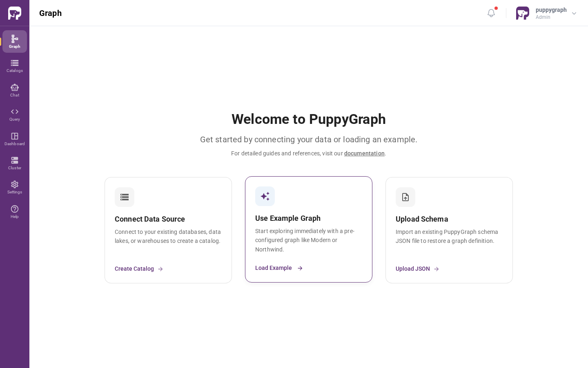The image size is (588, 368).
Task: Click the arrow next to Upload JSON
Action: pos(437,269)
